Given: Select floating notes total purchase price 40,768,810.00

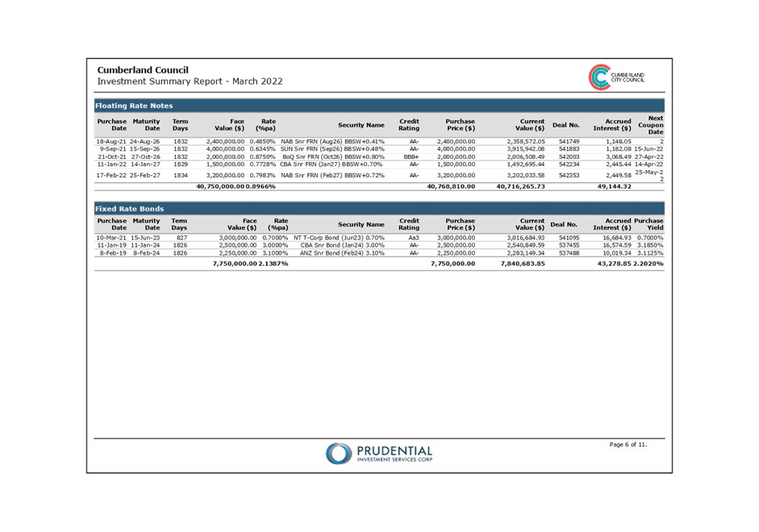Looking at the screenshot, I should [x=451, y=186].
